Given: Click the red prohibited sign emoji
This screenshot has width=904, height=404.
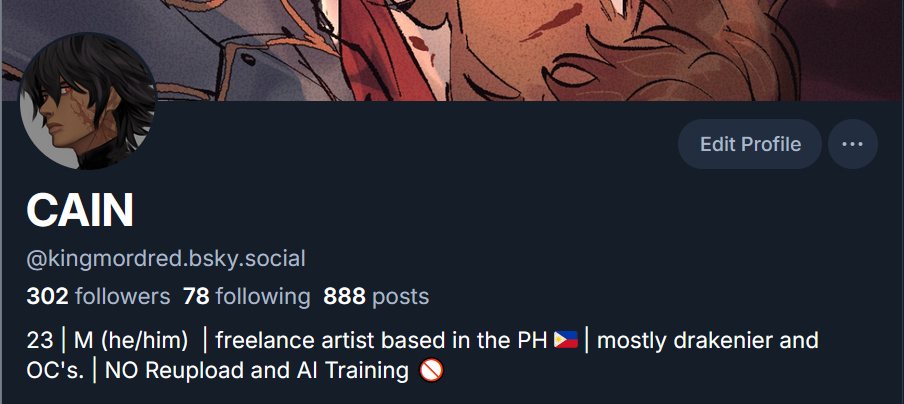Looking at the screenshot, I should [431, 371].
